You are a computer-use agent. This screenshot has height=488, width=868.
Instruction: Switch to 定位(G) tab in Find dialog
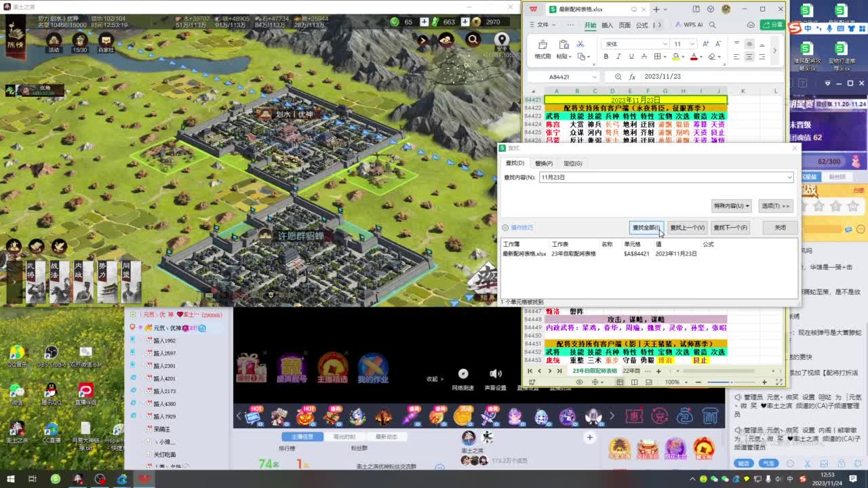coord(573,163)
